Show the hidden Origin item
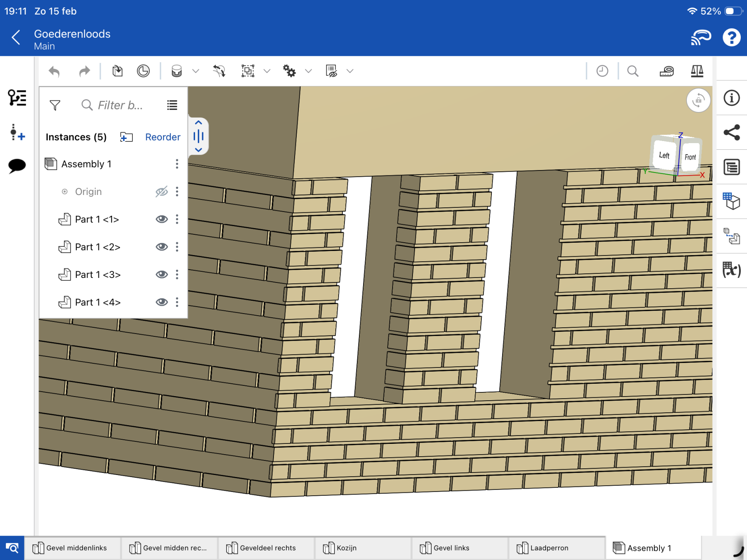 pos(161,192)
